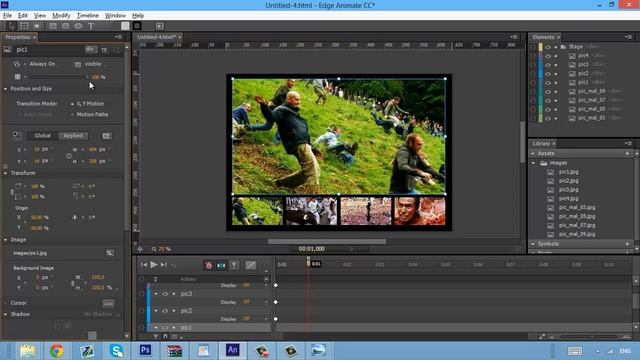The width and height of the screenshot is (640, 360).
Task: Click the first thumbnail image on stage
Action: coord(257,211)
